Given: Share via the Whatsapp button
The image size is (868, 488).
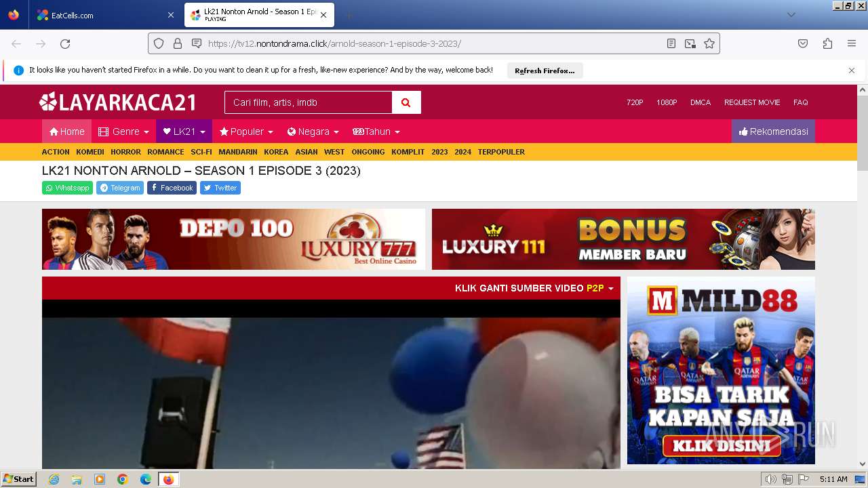Looking at the screenshot, I should (67, 188).
